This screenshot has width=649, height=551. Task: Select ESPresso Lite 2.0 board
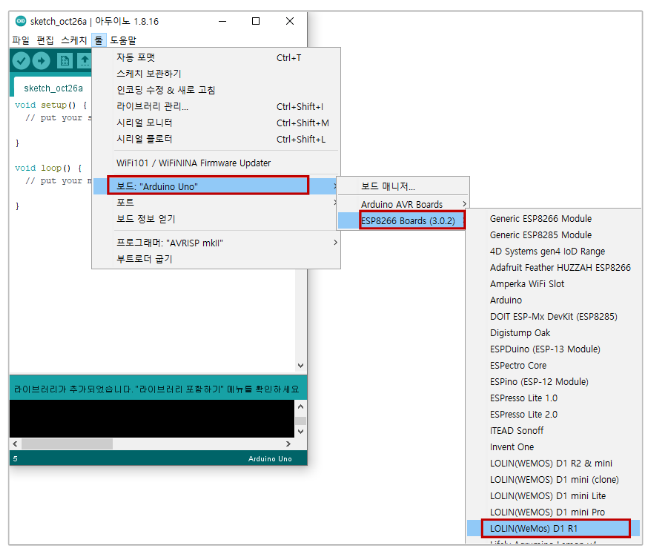tap(554, 414)
